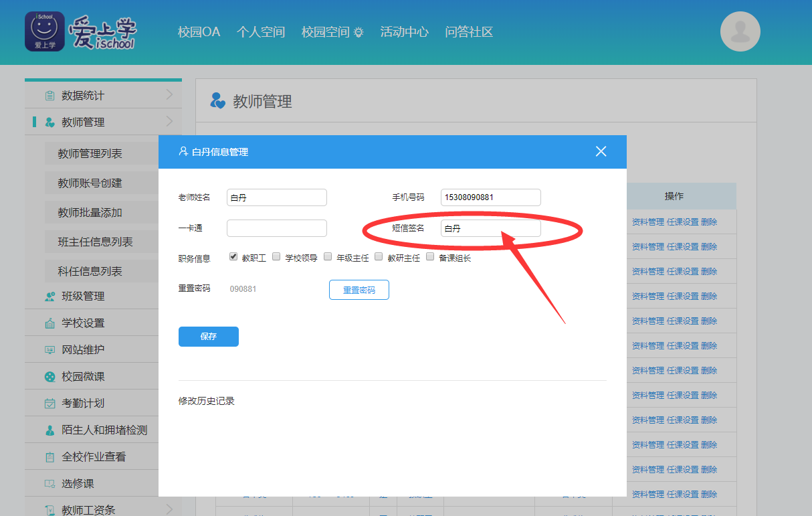Click the 数据统计 clipboard icon

pos(49,96)
